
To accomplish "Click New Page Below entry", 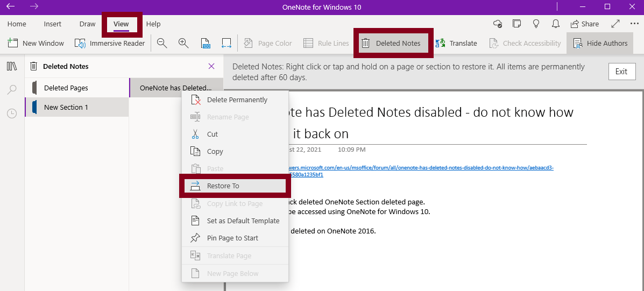I will click(235, 273).
